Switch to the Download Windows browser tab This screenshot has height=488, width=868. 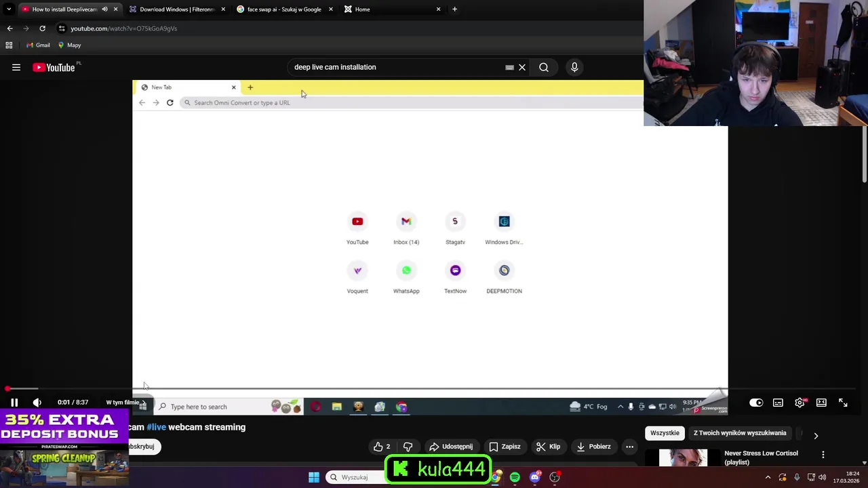tap(177, 9)
